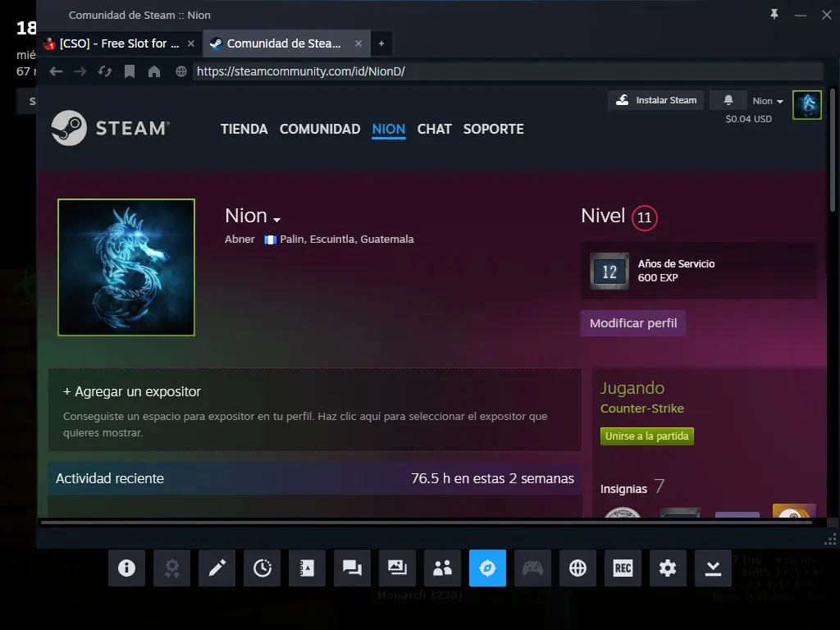Image resolution: width=840 pixels, height=630 pixels.
Task: Pin the overlay browser window
Action: 774,15
